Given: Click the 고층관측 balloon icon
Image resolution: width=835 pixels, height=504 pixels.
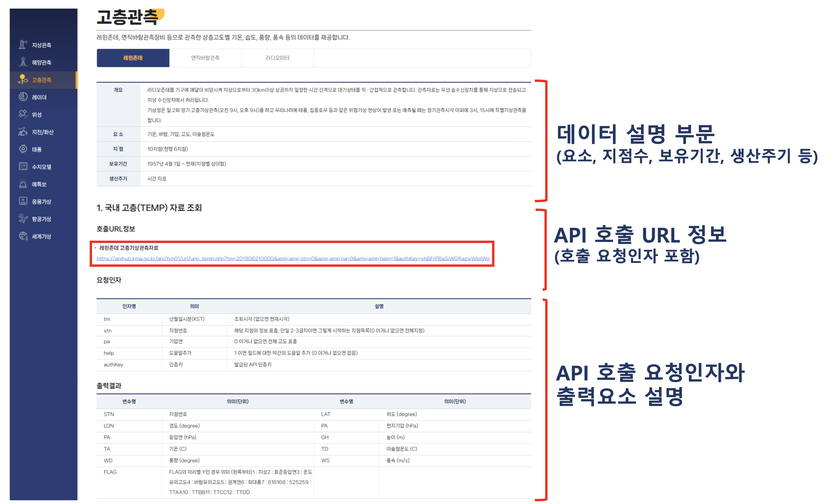Looking at the screenshot, I should 23,79.
